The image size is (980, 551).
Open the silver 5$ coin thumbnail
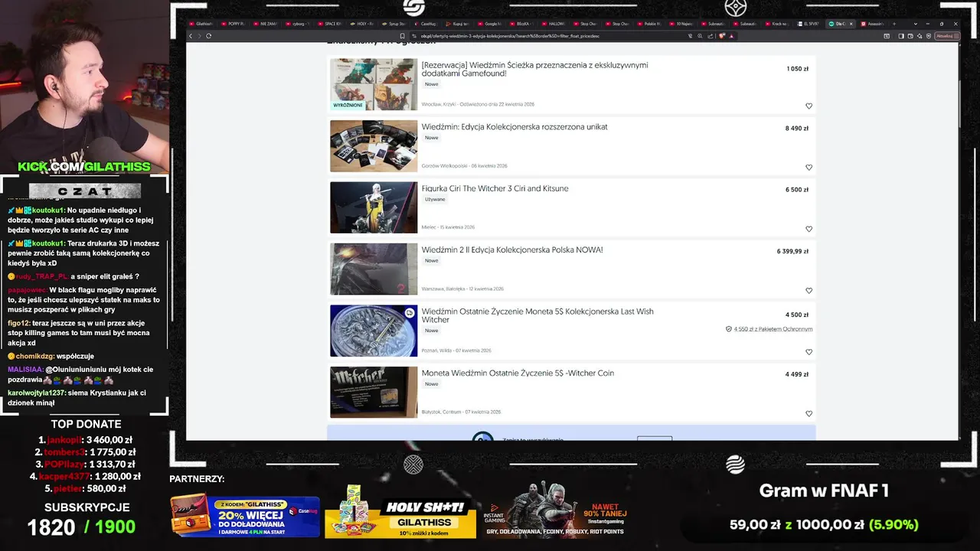(x=374, y=331)
